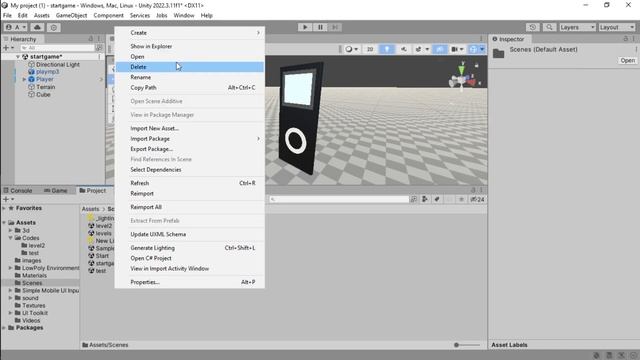
Task: Choose Open C# Project from the context menu
Action: tap(190, 258)
